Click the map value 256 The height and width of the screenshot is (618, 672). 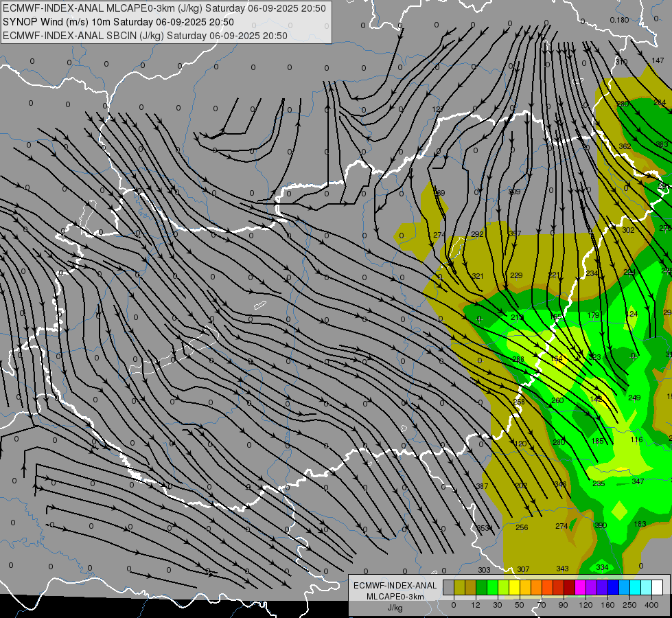pyautogui.click(x=522, y=527)
